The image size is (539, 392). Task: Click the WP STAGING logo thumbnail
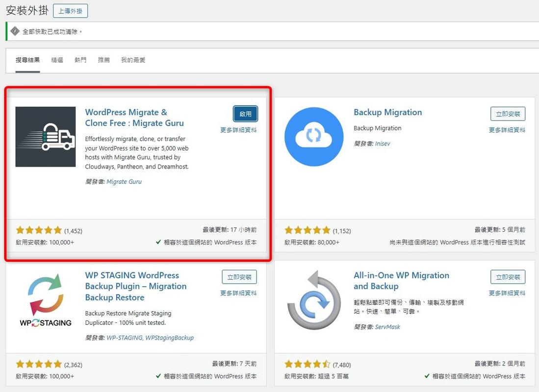(46, 300)
